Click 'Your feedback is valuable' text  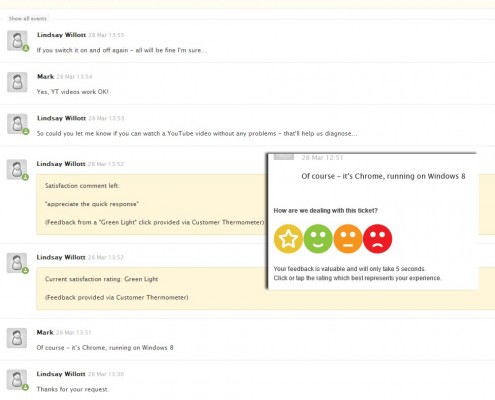pos(350,269)
